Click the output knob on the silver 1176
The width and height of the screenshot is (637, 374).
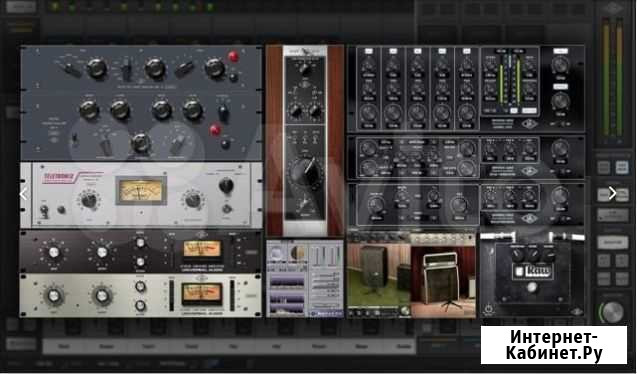point(102,296)
